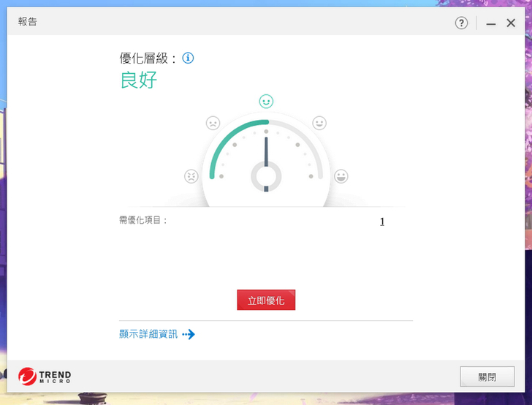Click the info icon beside 優化層級

[188, 58]
